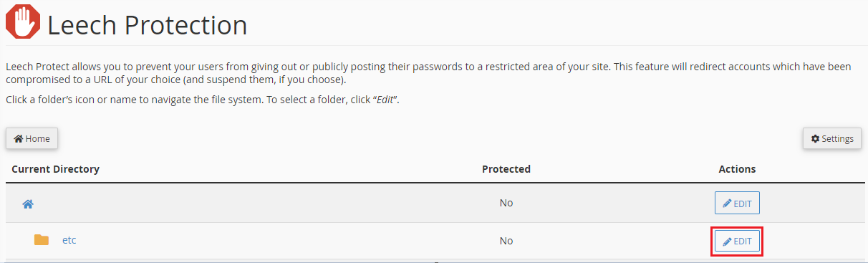Click the pencil icon in the home row's Edit button
Screen dimensions: 868x263
(x=727, y=204)
